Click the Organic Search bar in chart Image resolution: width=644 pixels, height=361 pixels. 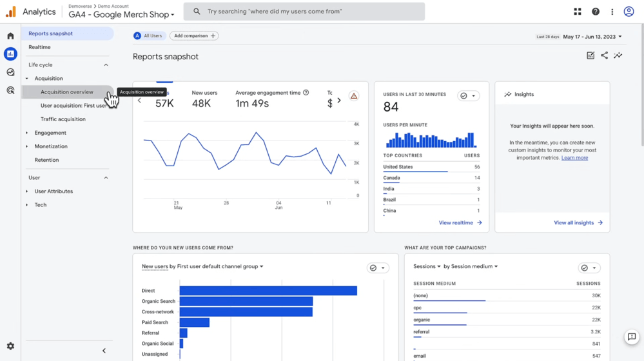click(246, 301)
